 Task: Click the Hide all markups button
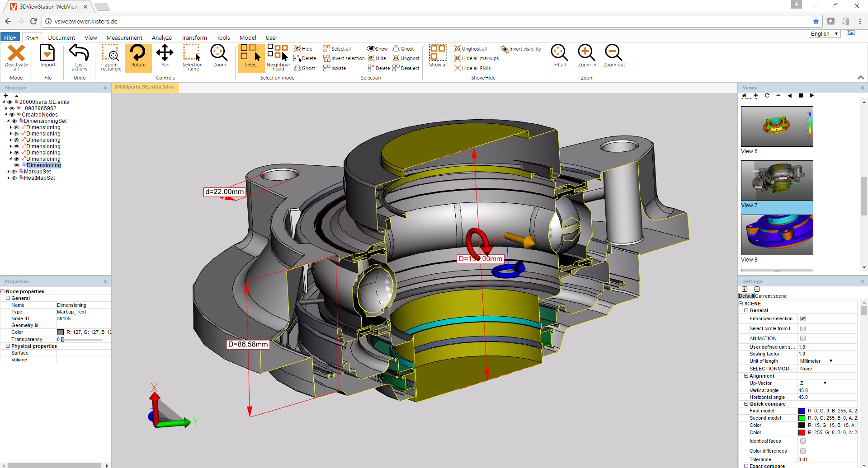point(476,58)
